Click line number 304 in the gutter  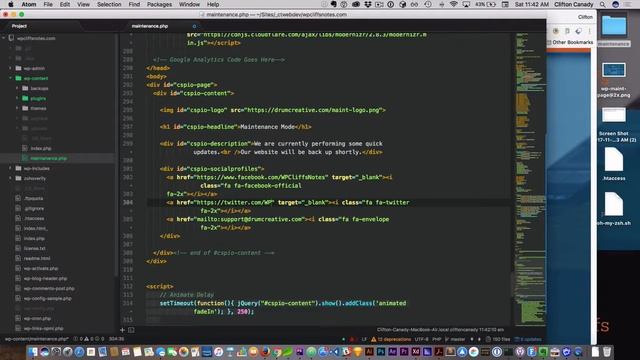(128, 202)
